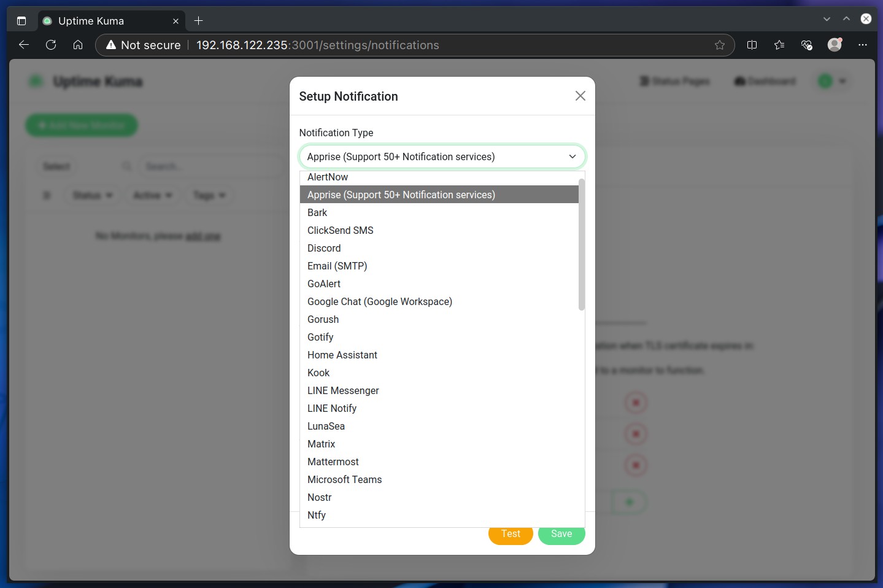Image resolution: width=883 pixels, height=588 pixels.
Task: Select Gorush notification type
Action: click(439, 319)
